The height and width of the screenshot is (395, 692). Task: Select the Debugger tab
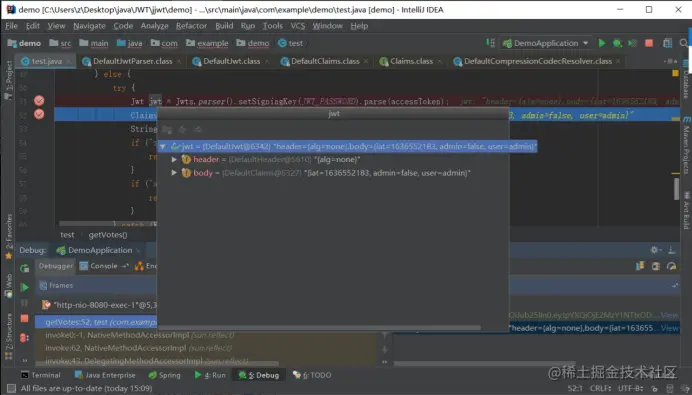[56, 266]
